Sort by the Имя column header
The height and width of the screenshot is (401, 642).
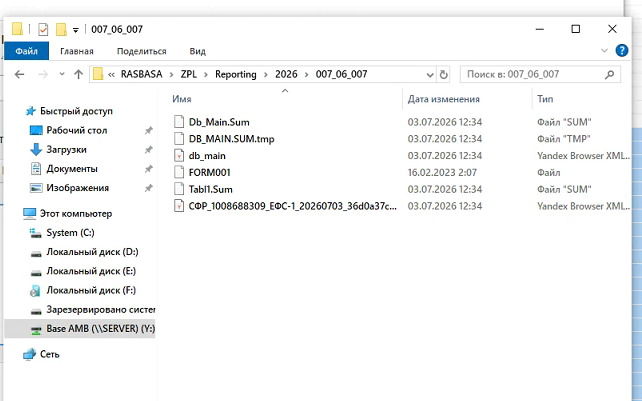182,99
